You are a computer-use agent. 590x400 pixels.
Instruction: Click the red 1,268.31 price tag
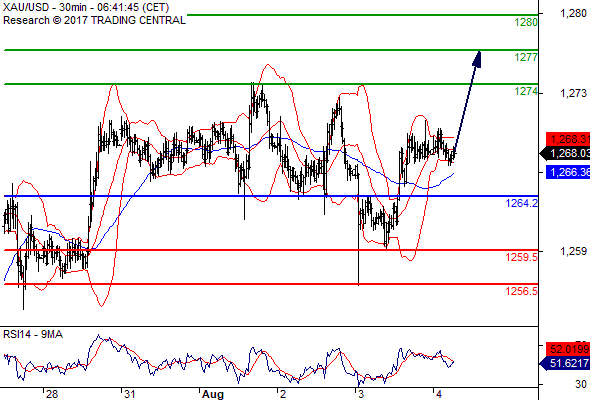point(568,139)
